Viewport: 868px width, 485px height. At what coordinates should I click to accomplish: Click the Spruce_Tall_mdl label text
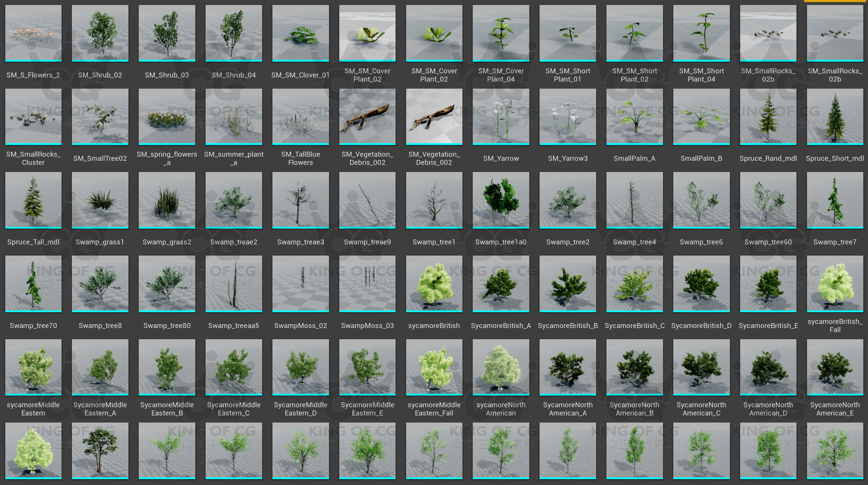(33, 242)
